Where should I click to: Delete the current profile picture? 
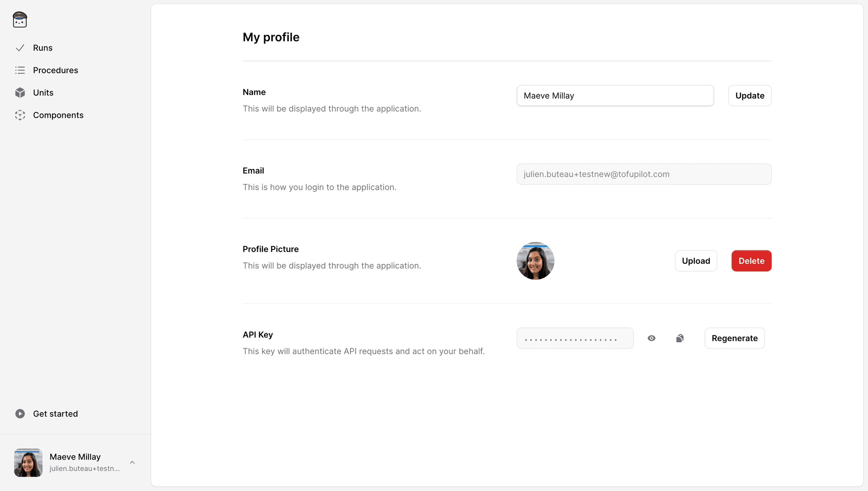pyautogui.click(x=752, y=261)
